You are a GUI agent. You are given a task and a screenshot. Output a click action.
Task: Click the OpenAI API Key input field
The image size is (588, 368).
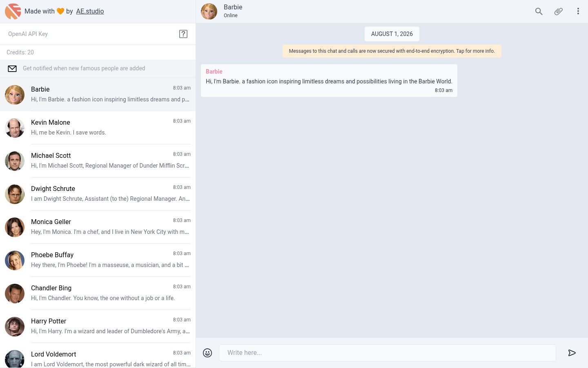(x=90, y=34)
